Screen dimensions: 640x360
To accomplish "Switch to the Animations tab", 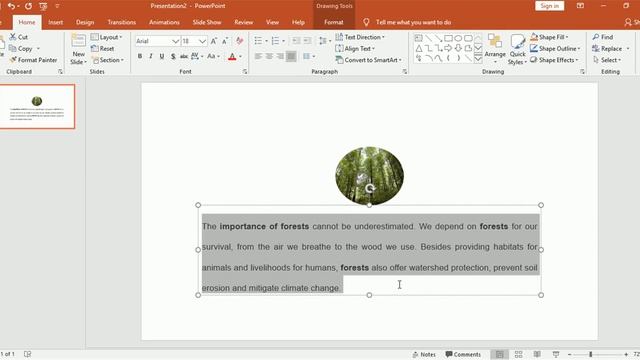I will click(x=164, y=22).
